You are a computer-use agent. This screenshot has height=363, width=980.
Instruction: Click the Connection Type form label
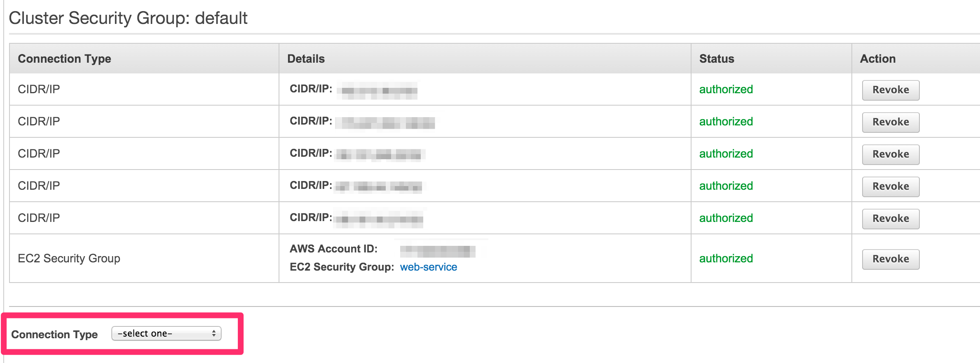tap(54, 334)
